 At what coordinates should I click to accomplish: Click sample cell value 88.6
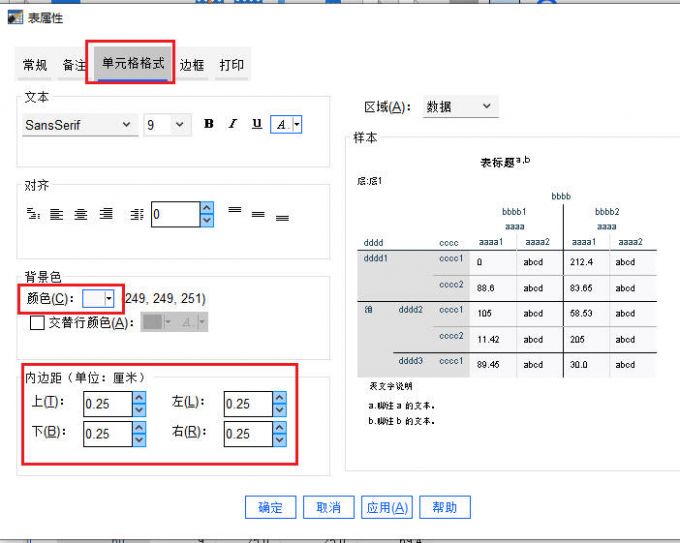click(485, 288)
